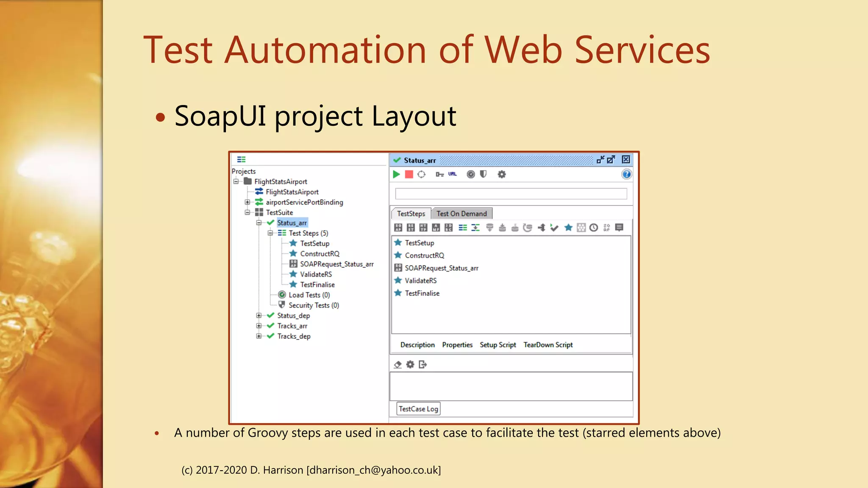Expand the Status_dep test case node

[259, 315]
